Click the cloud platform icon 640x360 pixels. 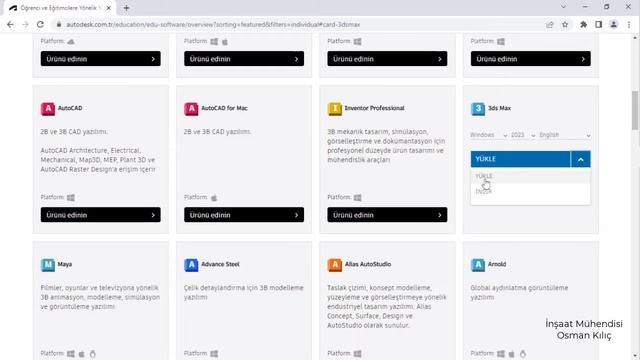pos(71,41)
